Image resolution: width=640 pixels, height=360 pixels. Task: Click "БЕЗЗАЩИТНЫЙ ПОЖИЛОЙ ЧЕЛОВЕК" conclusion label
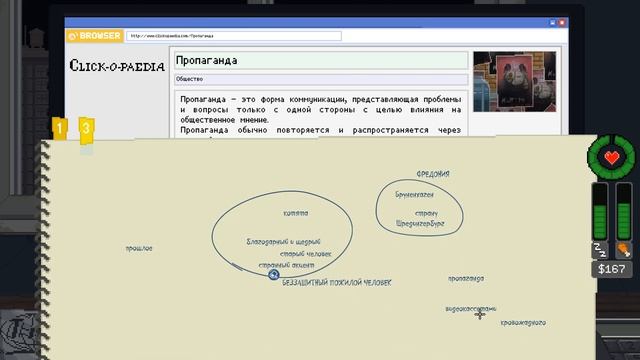click(x=337, y=282)
